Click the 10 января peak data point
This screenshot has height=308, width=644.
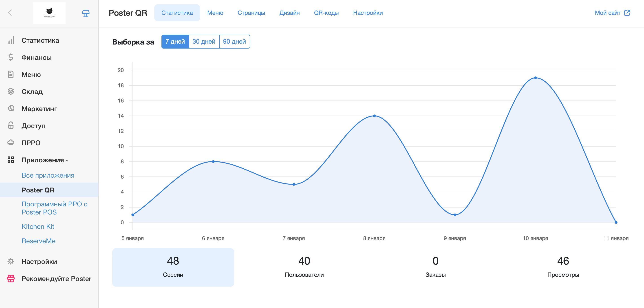[x=535, y=78]
